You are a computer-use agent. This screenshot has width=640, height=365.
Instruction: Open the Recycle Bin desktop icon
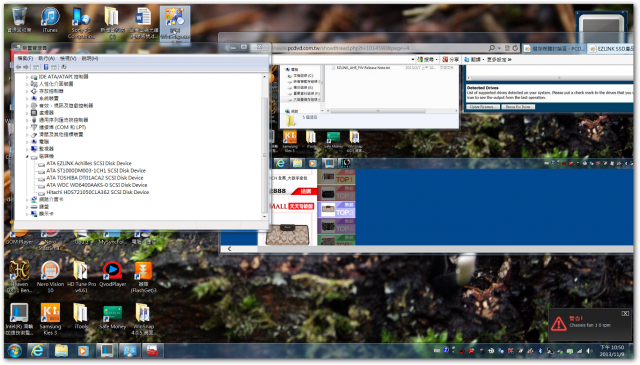click(x=19, y=20)
